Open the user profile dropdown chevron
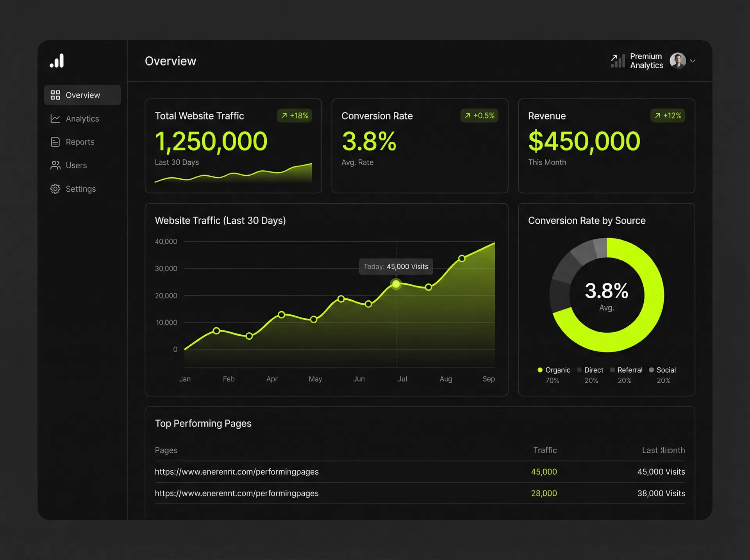This screenshot has width=750, height=560. click(x=694, y=61)
